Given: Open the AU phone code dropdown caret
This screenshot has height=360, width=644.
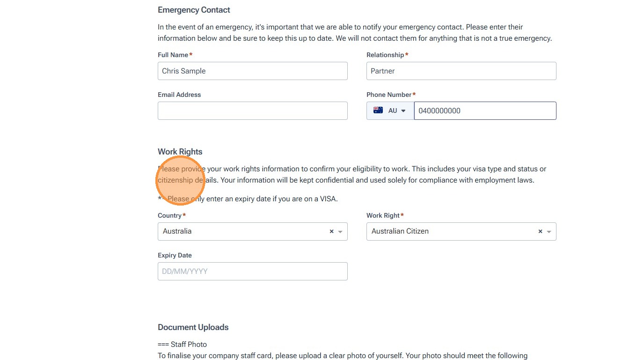Looking at the screenshot, I should (x=403, y=111).
